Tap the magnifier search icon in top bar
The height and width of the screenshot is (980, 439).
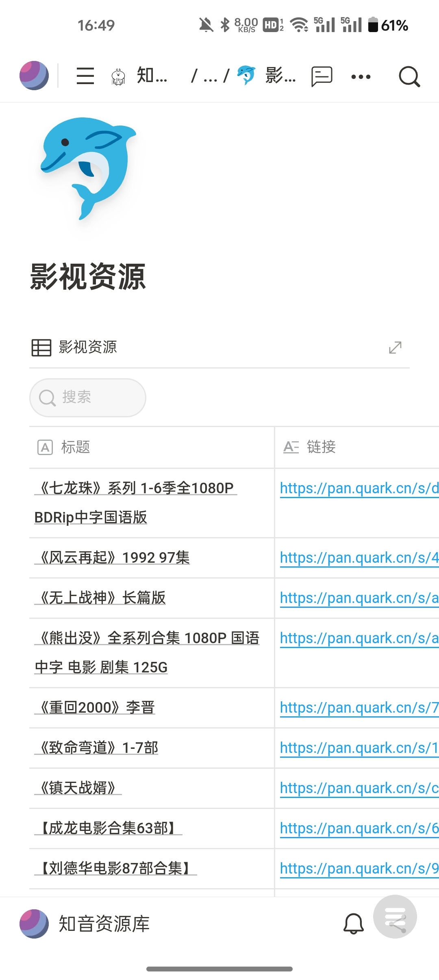[x=409, y=76]
